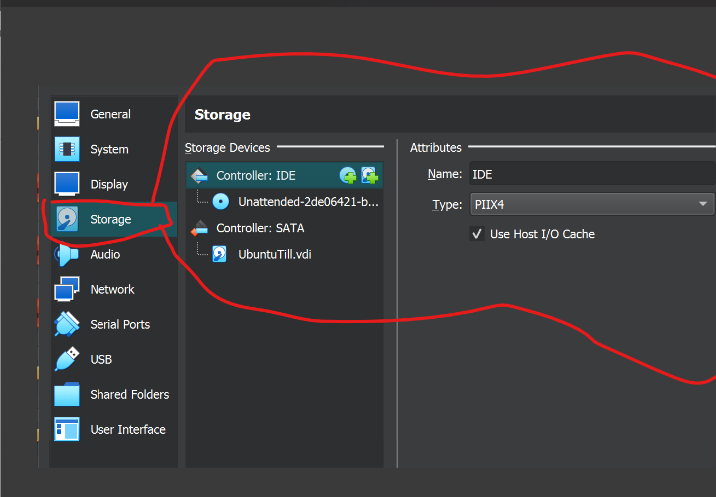Click the controller Name input field

click(x=592, y=174)
